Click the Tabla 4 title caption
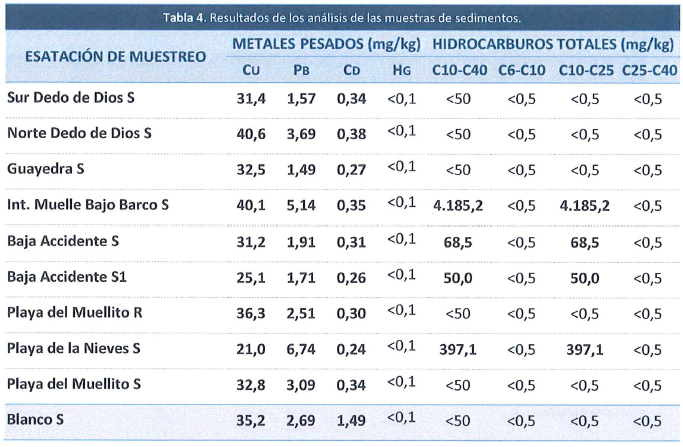 [342, 18]
